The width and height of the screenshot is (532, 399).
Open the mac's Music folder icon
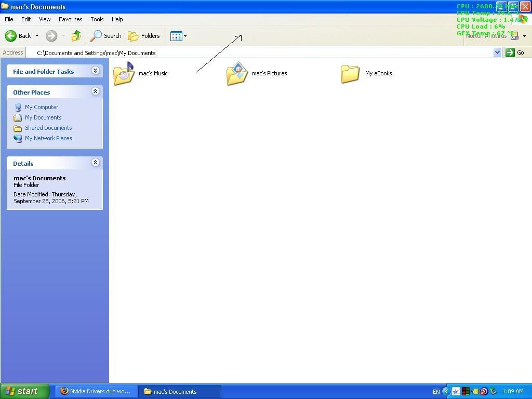coord(124,73)
